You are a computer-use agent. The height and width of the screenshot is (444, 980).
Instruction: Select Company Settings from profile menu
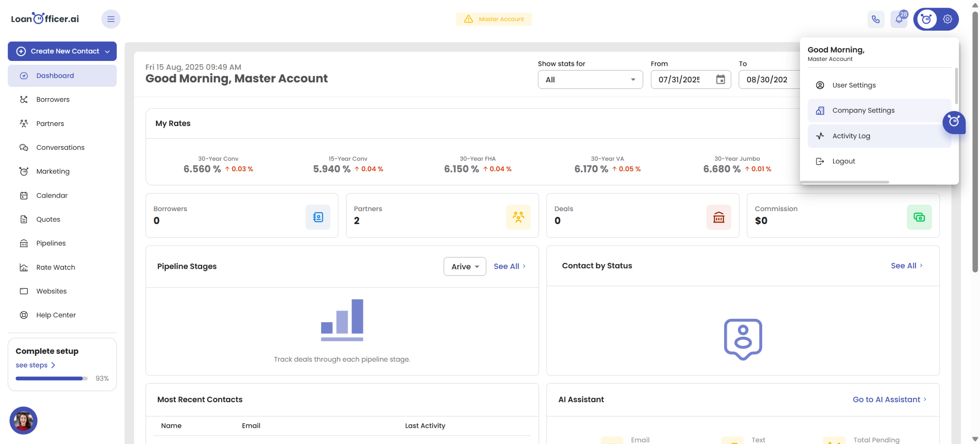tap(863, 110)
